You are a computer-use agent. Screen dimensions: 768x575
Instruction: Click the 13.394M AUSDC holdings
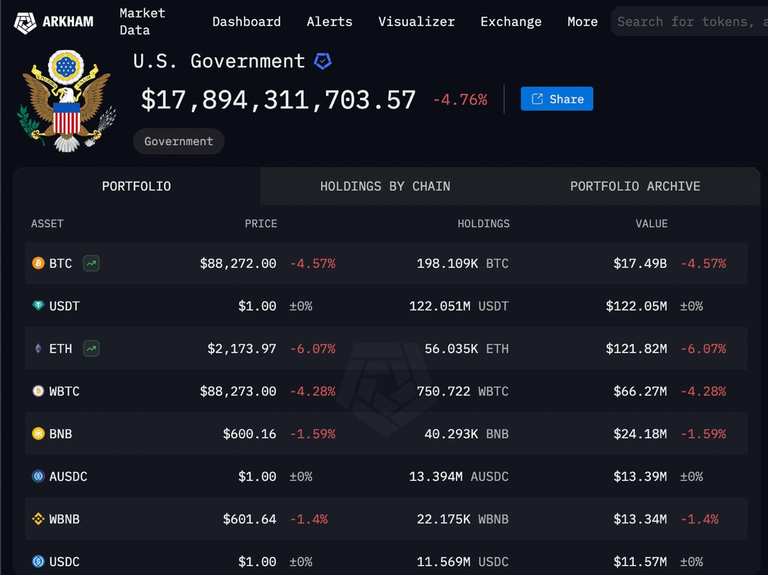[459, 477]
